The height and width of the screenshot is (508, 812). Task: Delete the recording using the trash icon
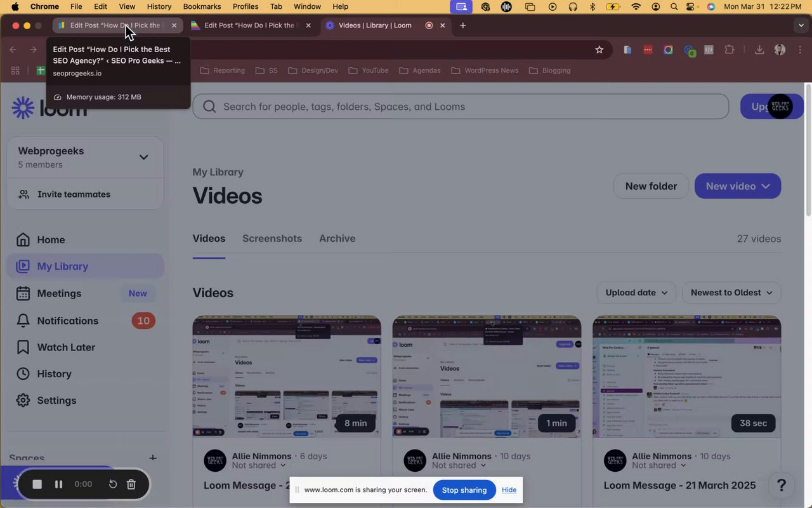[x=131, y=485]
